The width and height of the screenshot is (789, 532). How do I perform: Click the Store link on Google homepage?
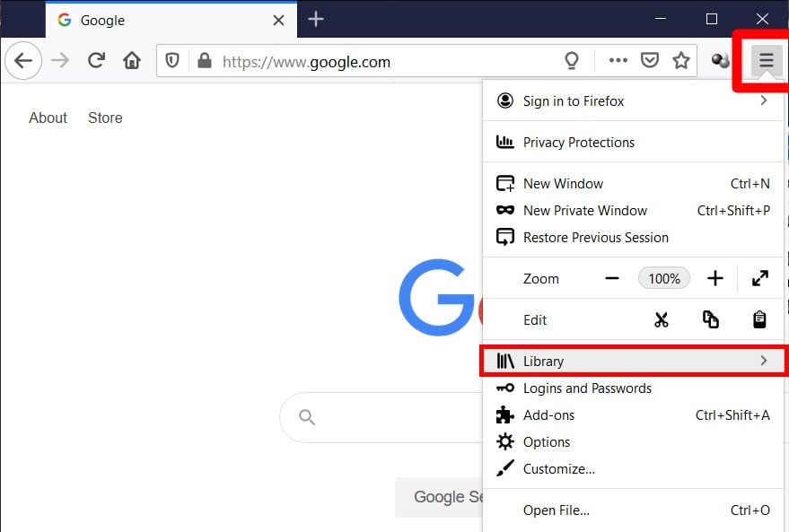(105, 118)
